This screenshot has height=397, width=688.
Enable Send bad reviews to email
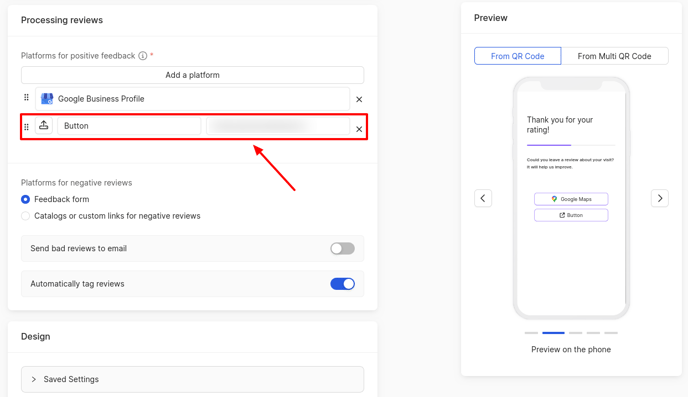click(343, 249)
